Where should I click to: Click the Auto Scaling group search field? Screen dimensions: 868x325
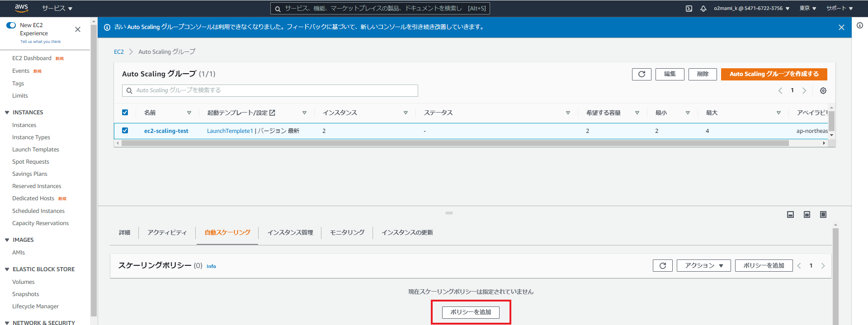tap(270, 90)
